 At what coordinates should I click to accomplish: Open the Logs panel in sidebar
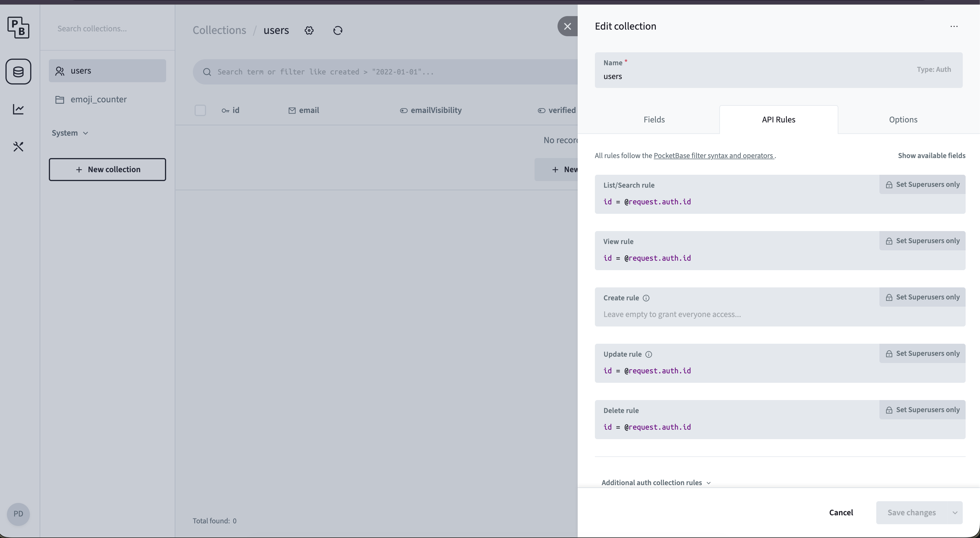(18, 109)
